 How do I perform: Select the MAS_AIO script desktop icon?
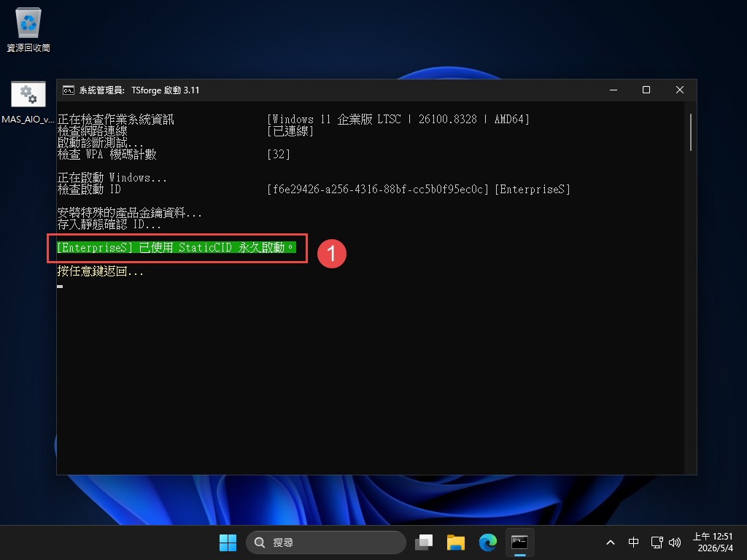[x=28, y=102]
